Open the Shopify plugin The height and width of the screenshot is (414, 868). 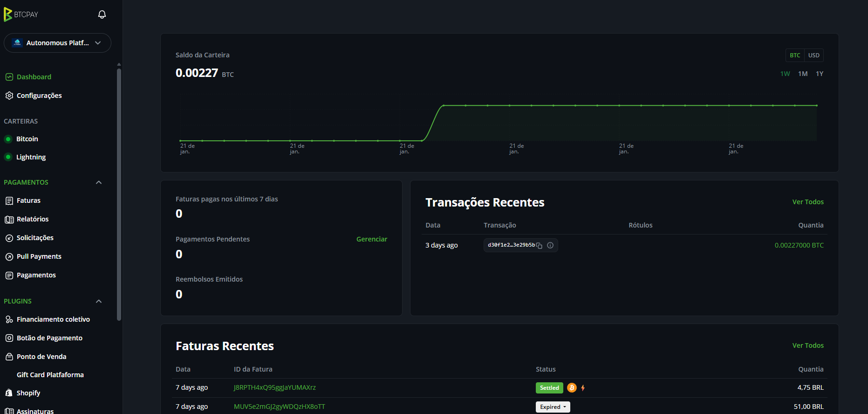click(x=28, y=393)
